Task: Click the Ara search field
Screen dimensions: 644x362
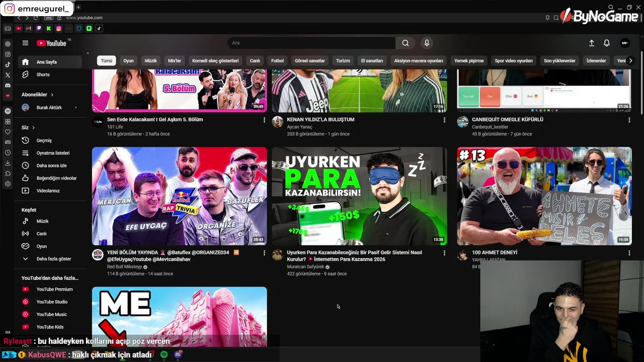Action: click(x=311, y=43)
